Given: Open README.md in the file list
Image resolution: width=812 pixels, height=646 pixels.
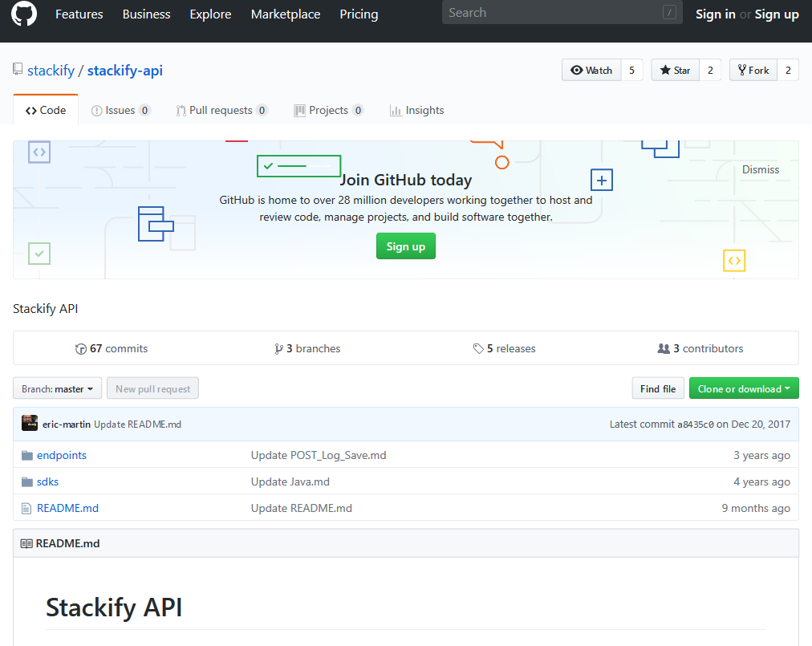Looking at the screenshot, I should (x=68, y=508).
